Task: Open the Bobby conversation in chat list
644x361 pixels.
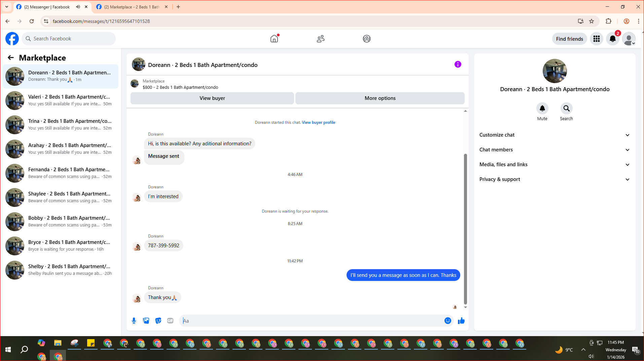Action: coord(61,222)
